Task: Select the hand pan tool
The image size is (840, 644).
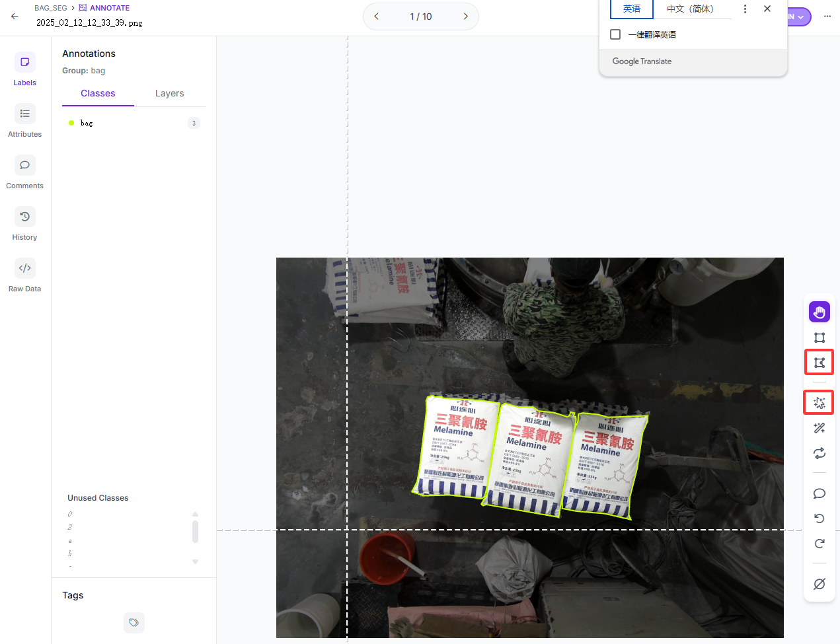Action: [820, 312]
